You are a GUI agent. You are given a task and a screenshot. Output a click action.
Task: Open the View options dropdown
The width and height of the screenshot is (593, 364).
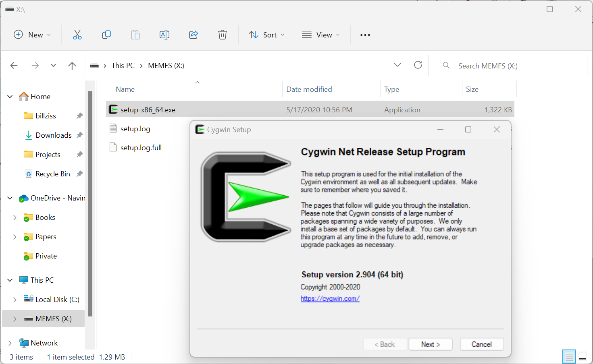[321, 35]
